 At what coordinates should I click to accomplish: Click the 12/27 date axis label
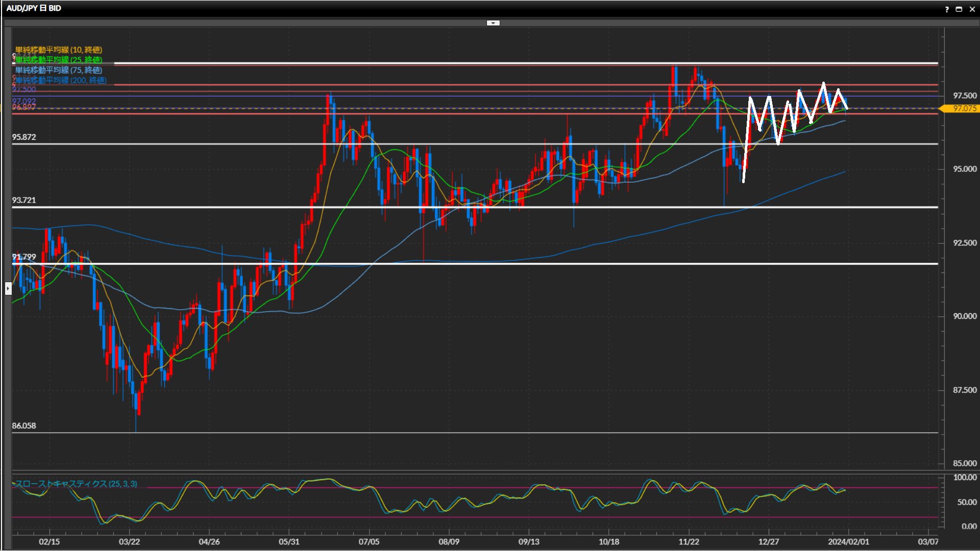tap(768, 541)
